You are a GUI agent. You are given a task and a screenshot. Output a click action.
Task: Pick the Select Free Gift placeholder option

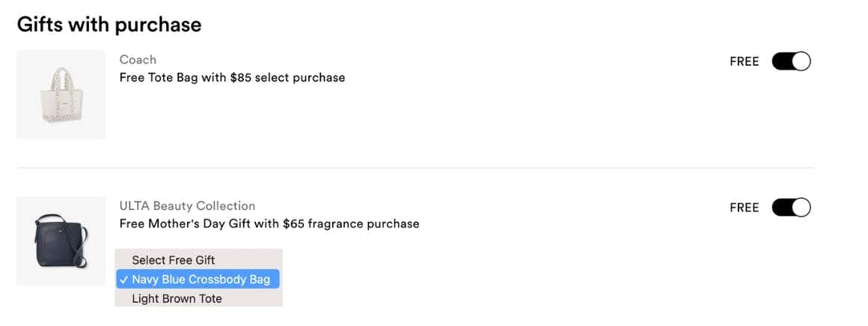(173, 260)
